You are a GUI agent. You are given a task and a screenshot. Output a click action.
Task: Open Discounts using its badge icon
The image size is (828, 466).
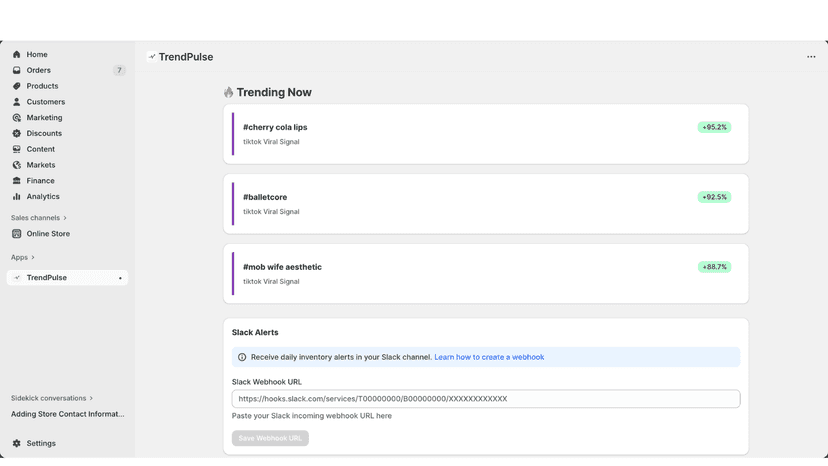pyautogui.click(x=16, y=134)
